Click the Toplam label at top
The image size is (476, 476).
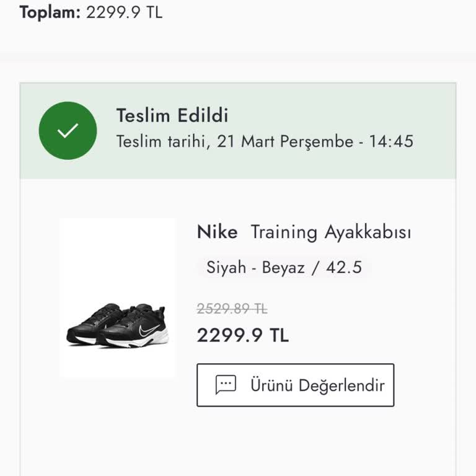pyautogui.click(x=50, y=12)
